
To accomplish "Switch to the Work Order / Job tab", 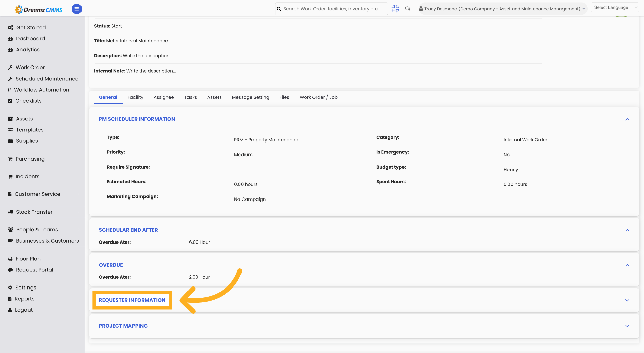I will coord(319,97).
